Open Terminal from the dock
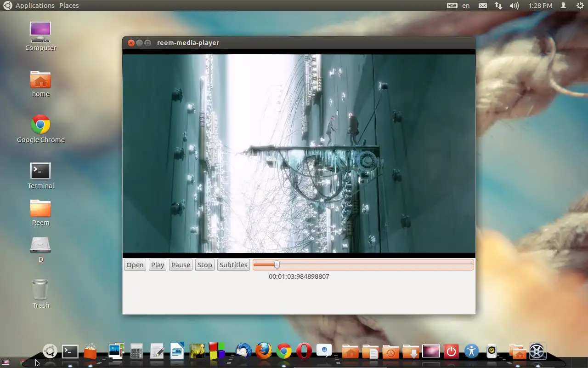588x368 pixels. 70,351
